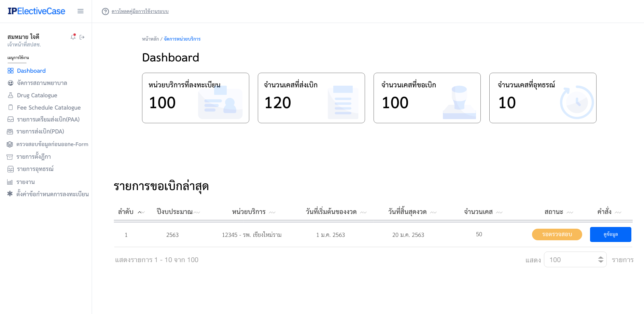Open the notifications bell icon
This screenshot has height=314, width=644.
click(73, 37)
